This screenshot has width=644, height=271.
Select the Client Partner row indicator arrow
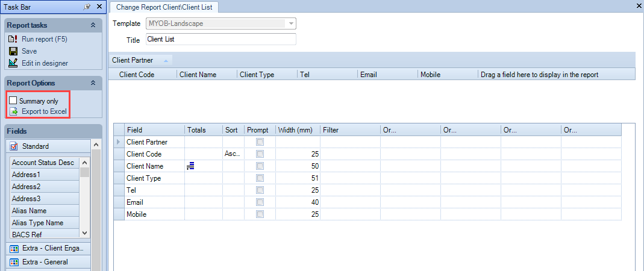(x=119, y=142)
